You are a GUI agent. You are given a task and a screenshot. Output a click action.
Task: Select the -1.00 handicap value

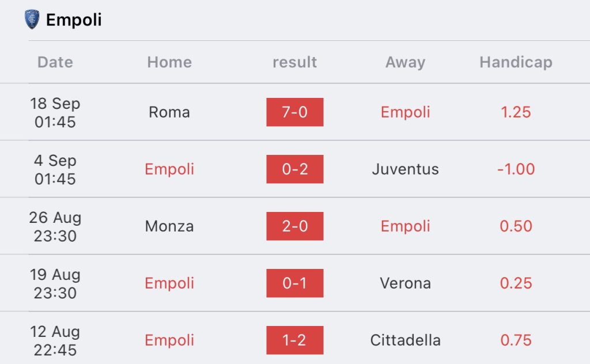pyautogui.click(x=516, y=169)
